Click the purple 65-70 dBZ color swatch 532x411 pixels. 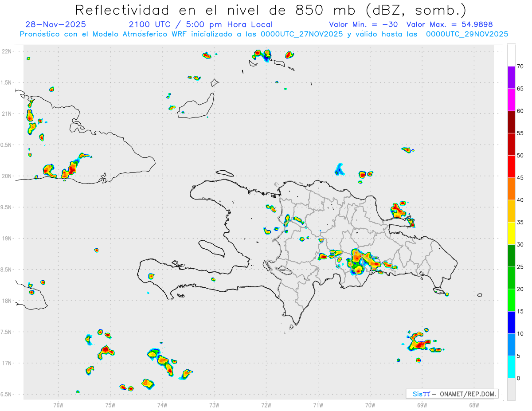[511, 77]
